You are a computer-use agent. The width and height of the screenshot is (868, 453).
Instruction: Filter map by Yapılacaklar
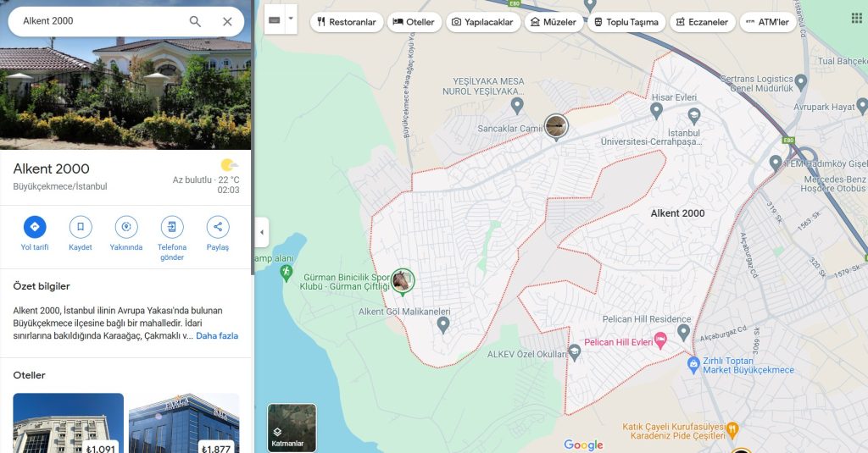(483, 22)
